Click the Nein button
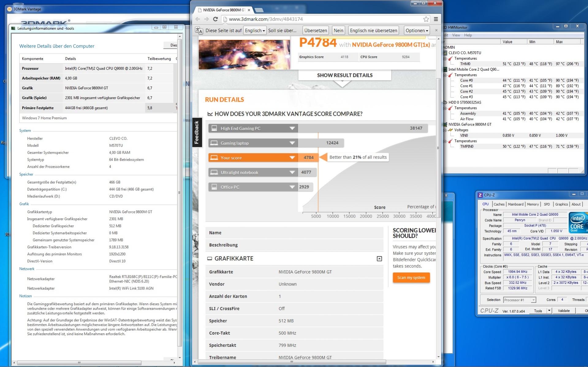Image resolution: width=588 pixels, height=367 pixels. coord(338,30)
